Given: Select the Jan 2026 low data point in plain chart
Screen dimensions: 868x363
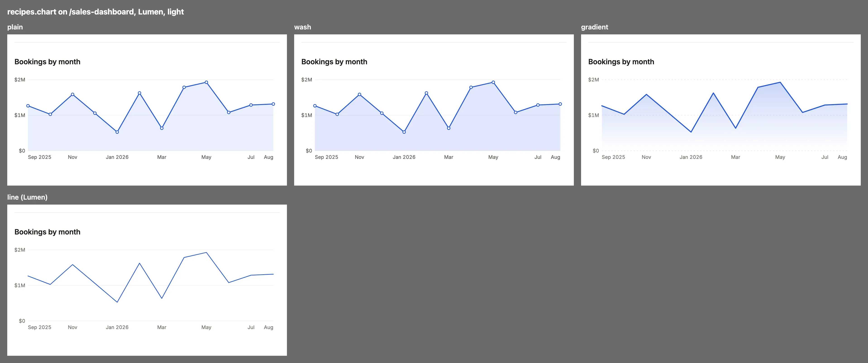Looking at the screenshot, I should (117, 132).
